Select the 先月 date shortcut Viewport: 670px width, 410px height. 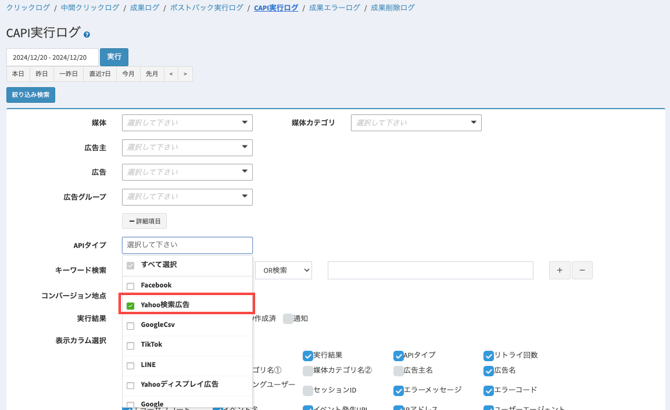point(152,74)
